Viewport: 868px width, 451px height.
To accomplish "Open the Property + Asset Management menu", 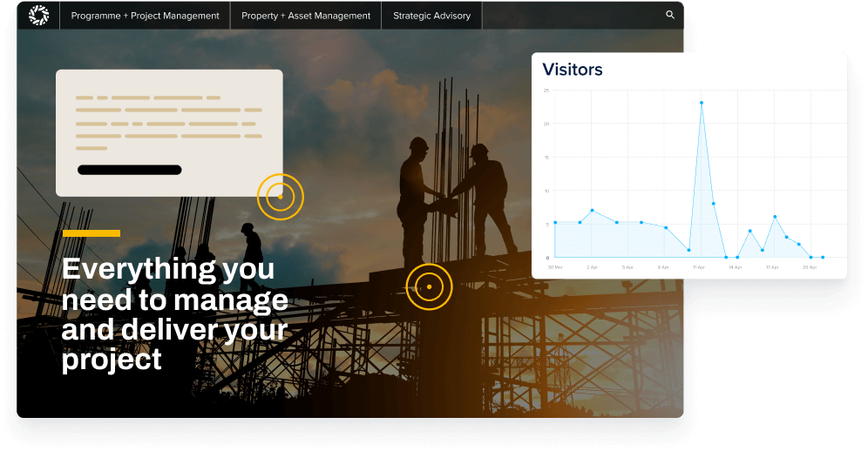I will tap(306, 16).
